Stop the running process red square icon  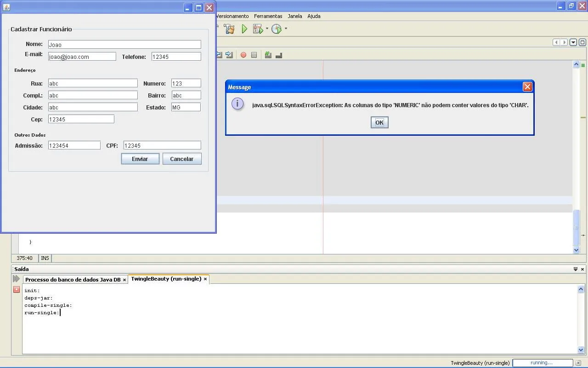[x=17, y=289]
